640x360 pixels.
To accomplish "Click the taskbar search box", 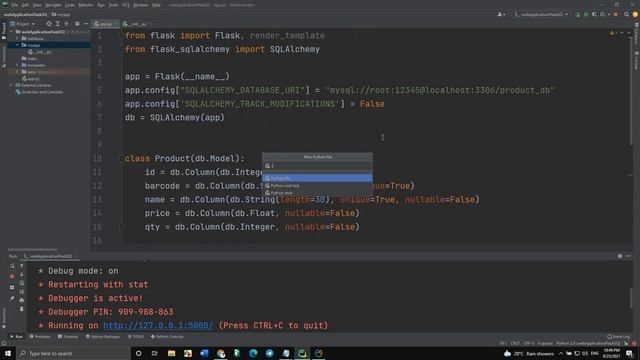I will 73,353.
